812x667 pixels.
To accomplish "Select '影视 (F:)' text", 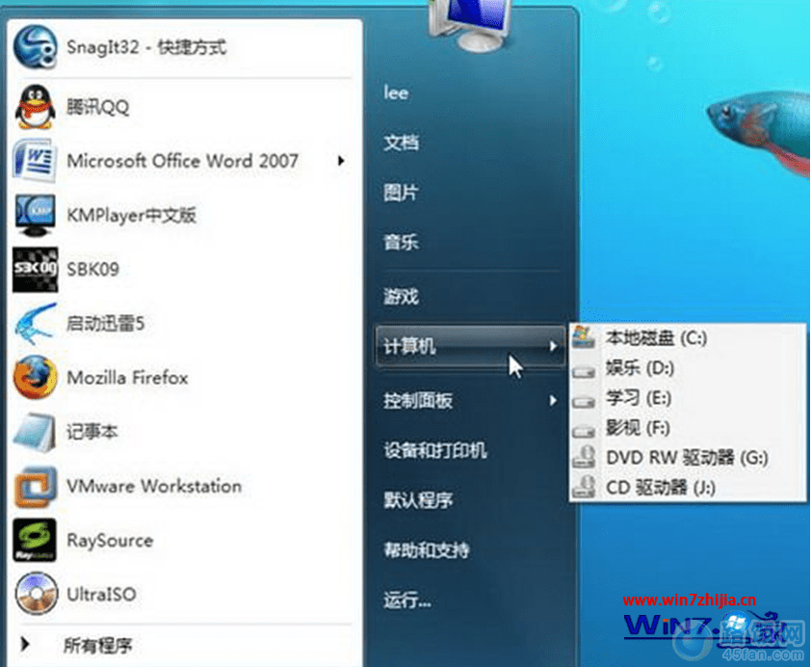I will coord(638,428).
